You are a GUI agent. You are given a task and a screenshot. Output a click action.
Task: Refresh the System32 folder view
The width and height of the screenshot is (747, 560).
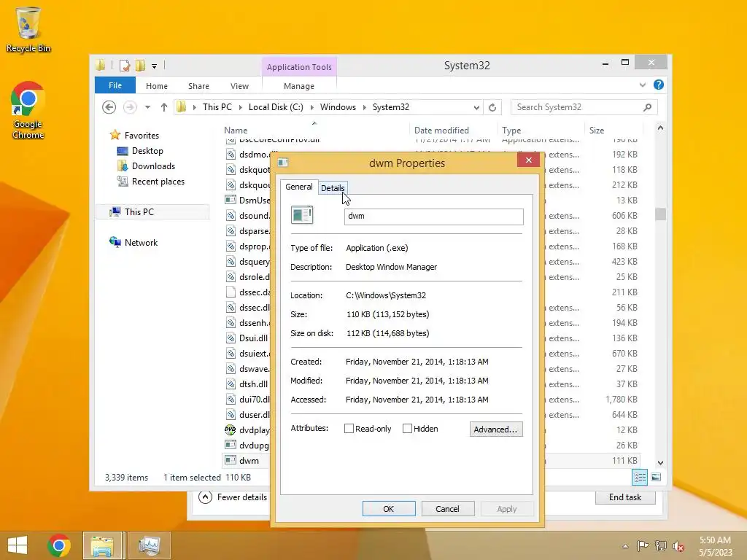click(x=492, y=108)
